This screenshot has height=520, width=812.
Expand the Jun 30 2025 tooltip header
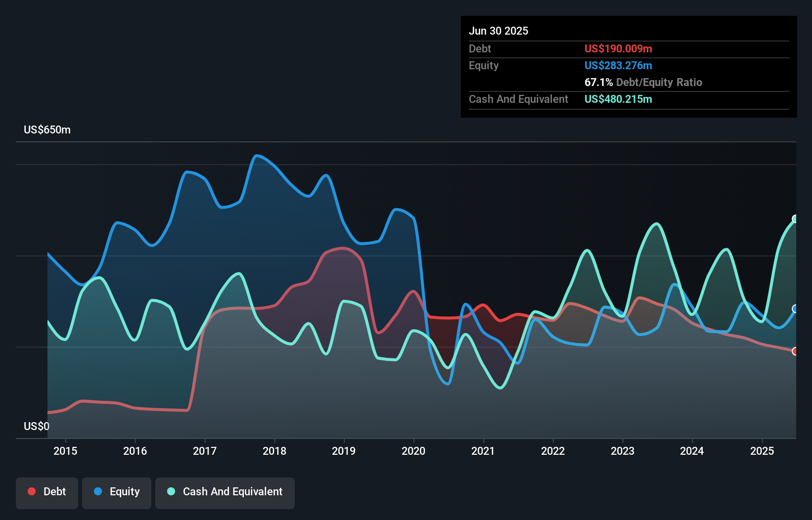499,31
